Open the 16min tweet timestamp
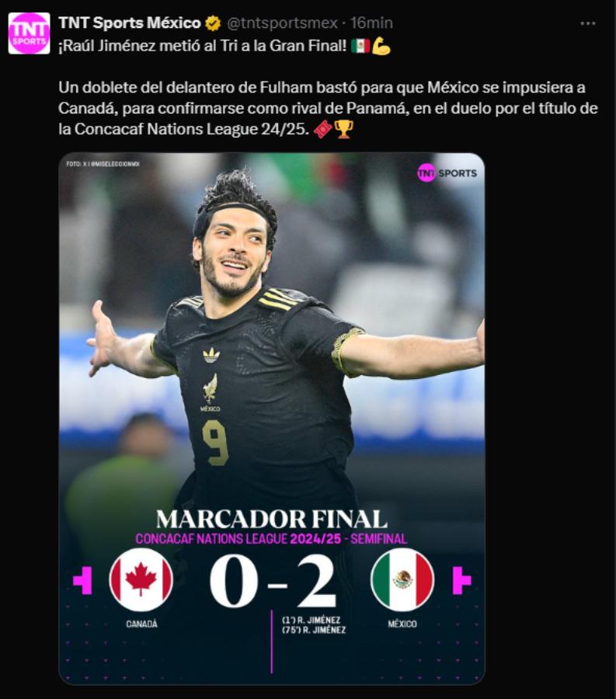This screenshot has height=699, width=616. pos(371,23)
